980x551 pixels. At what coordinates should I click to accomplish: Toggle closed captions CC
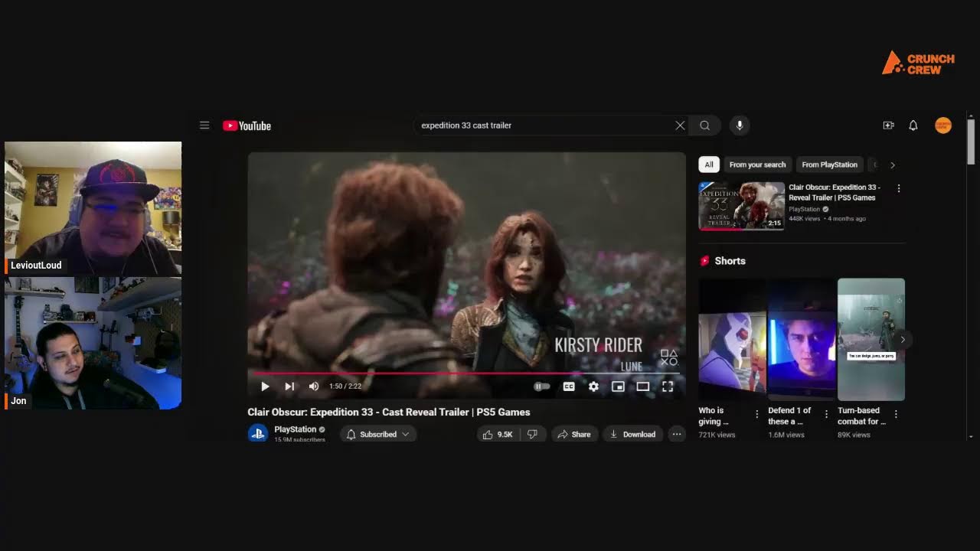click(x=569, y=386)
